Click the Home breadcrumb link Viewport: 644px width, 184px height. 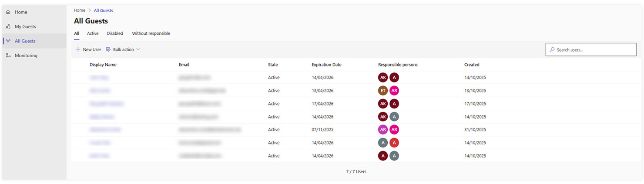point(80,10)
